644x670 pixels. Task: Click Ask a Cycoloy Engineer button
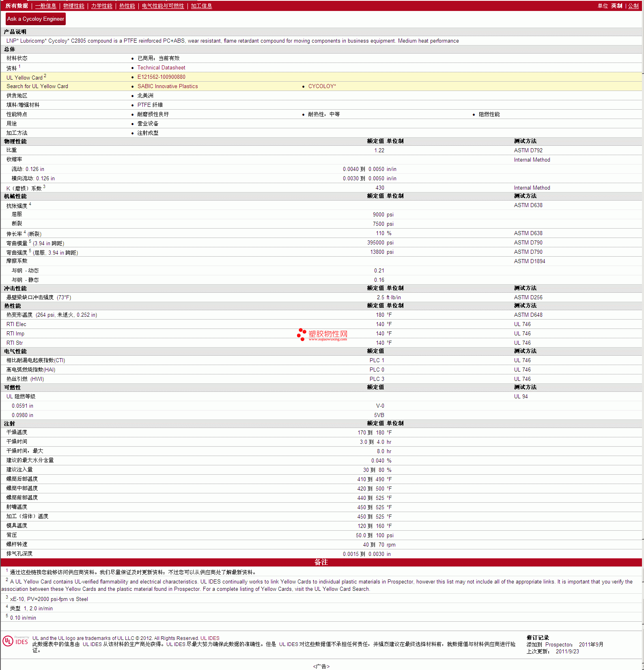point(36,19)
